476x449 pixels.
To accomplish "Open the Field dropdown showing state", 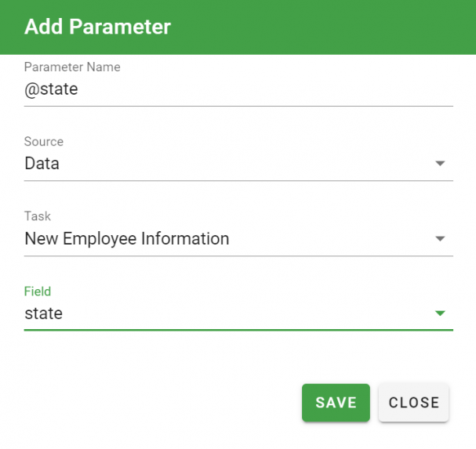I will [x=238, y=313].
